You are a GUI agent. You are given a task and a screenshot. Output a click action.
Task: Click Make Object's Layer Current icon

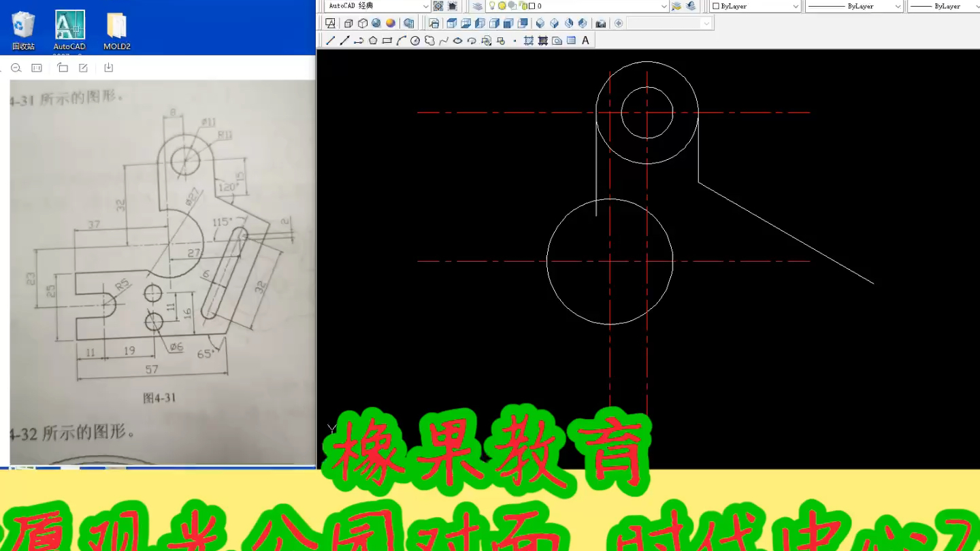[x=676, y=6]
